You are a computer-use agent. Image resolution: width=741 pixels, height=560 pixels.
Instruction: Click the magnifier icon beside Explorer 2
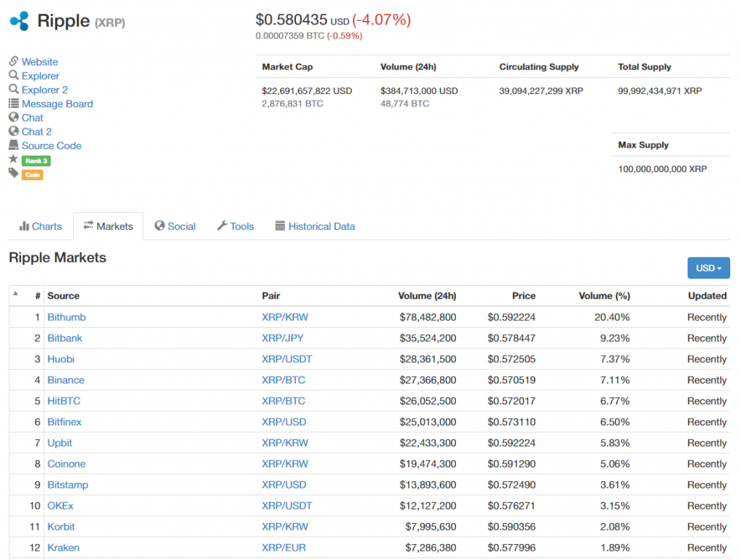coord(14,89)
